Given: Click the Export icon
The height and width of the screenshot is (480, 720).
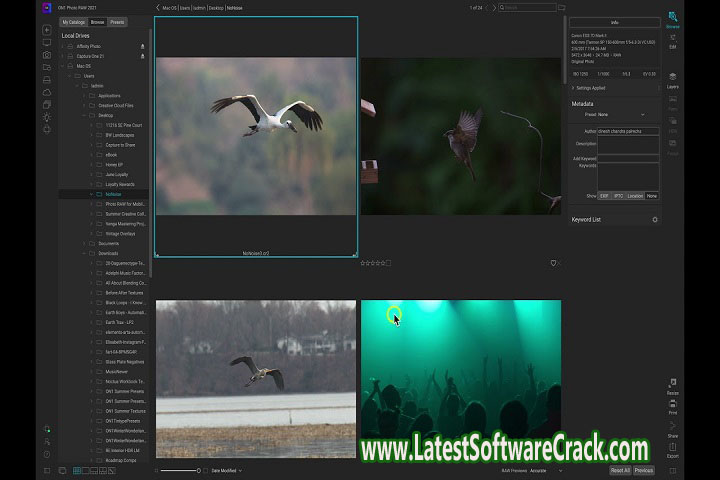Looking at the screenshot, I should tap(673, 450).
